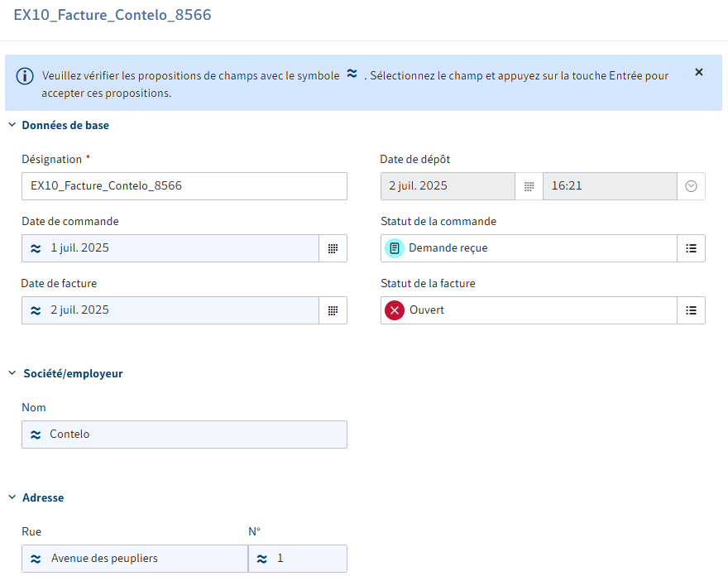This screenshot has width=728, height=581.
Task: Open list for Statut de la commande
Action: coord(691,248)
